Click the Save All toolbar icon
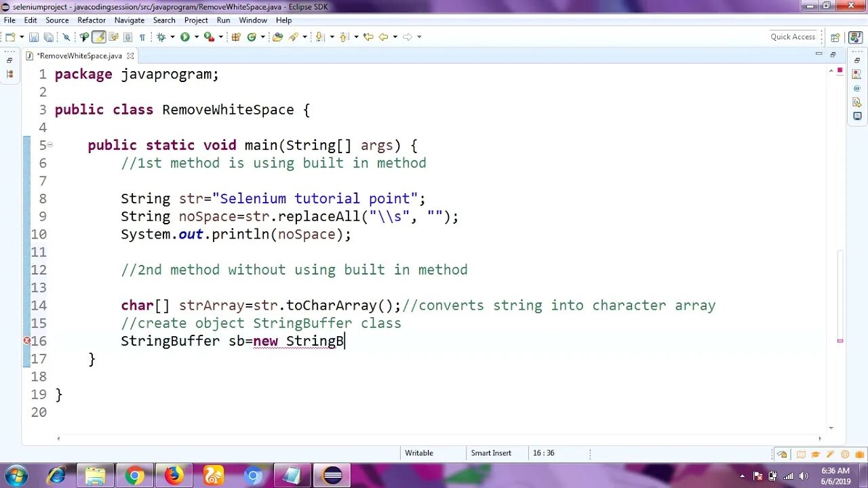This screenshot has width=868, height=488. coord(48,37)
